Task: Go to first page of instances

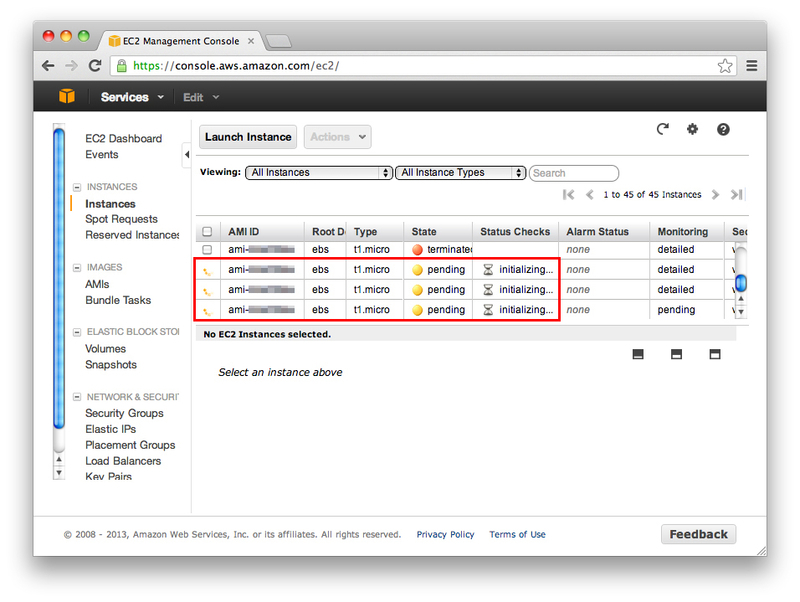Action: point(568,194)
